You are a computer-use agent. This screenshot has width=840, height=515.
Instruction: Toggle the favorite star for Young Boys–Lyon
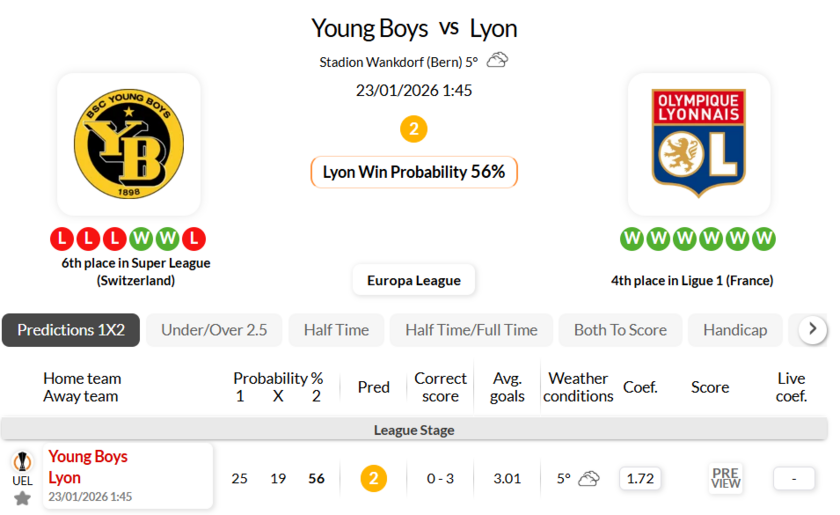point(22,497)
